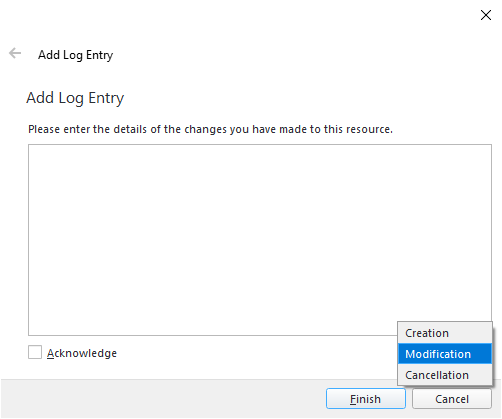Confirm the log entry with Finish
The image size is (502, 419).
click(x=366, y=399)
